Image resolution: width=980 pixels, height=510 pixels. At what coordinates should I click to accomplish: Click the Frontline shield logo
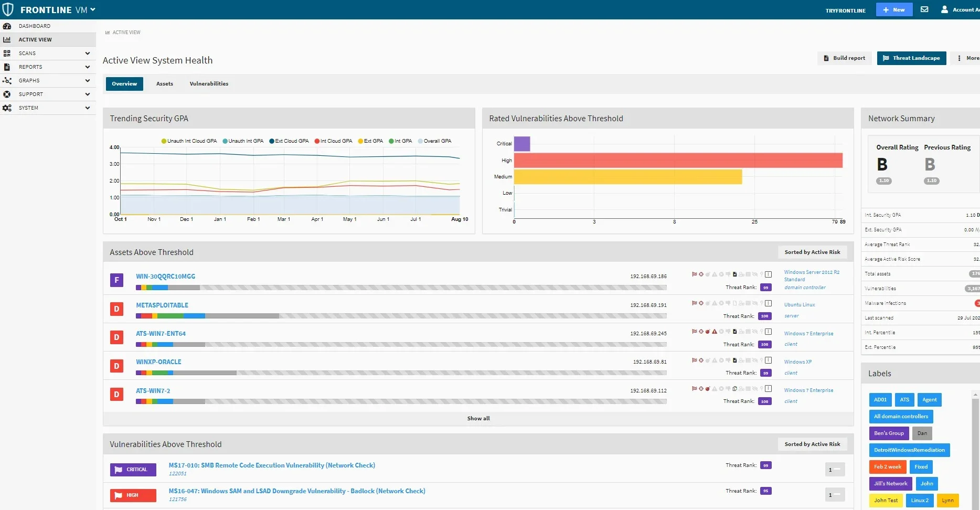[7, 9]
